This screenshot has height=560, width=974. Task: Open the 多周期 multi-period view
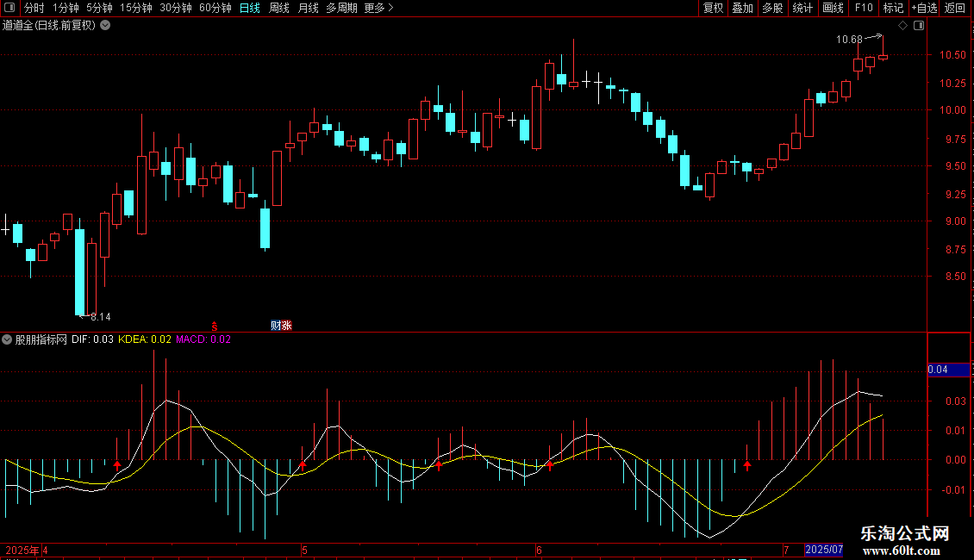point(341,8)
